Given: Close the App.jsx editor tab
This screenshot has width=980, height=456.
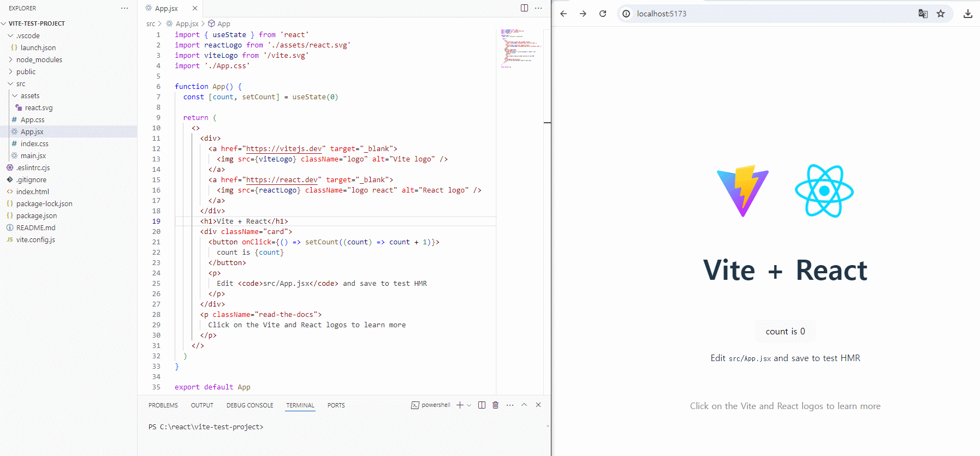Looking at the screenshot, I should 195,8.
